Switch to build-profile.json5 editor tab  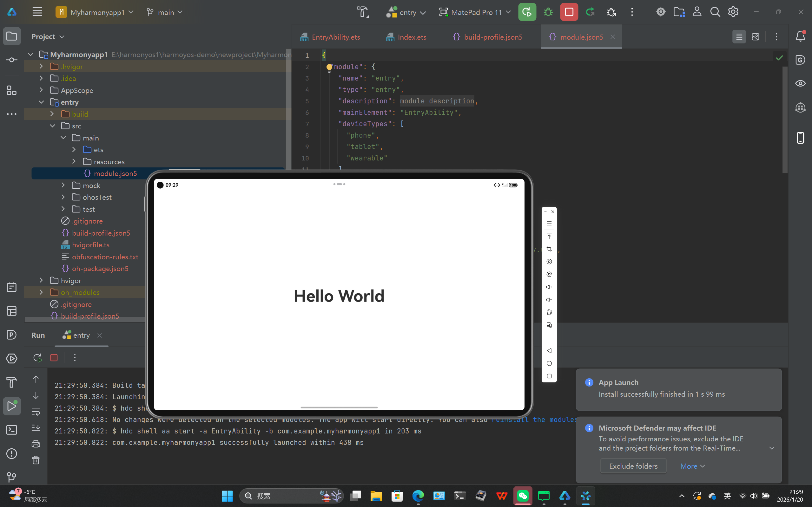pos(487,37)
